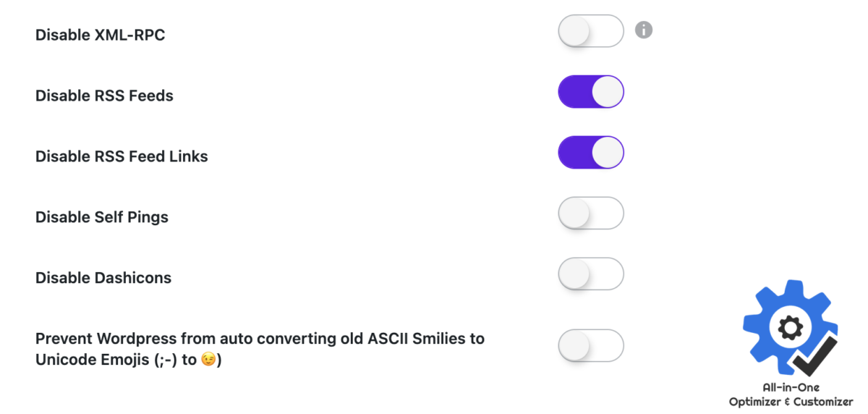Click the "Disable Dashicons" label text

(103, 278)
